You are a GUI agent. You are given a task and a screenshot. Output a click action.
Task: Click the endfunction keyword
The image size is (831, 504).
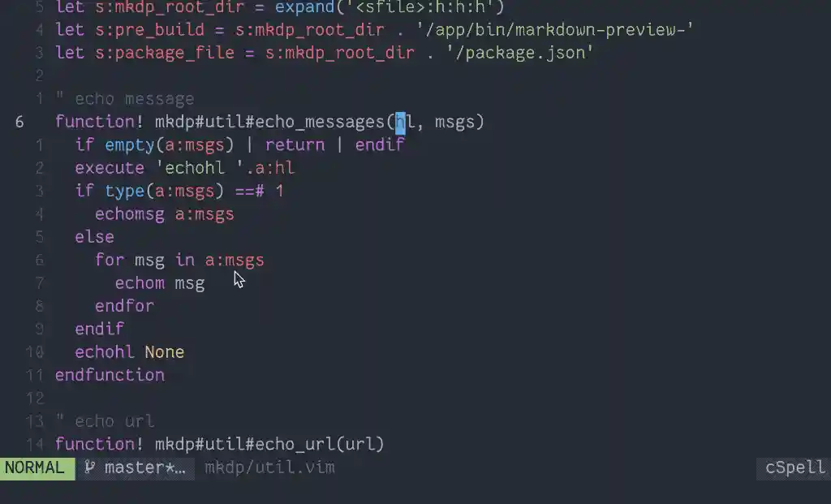110,375
